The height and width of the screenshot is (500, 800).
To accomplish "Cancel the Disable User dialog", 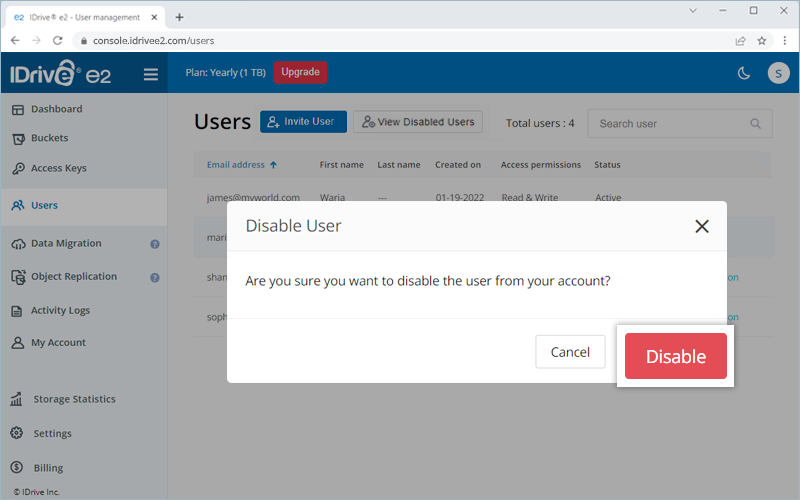I will (x=570, y=352).
